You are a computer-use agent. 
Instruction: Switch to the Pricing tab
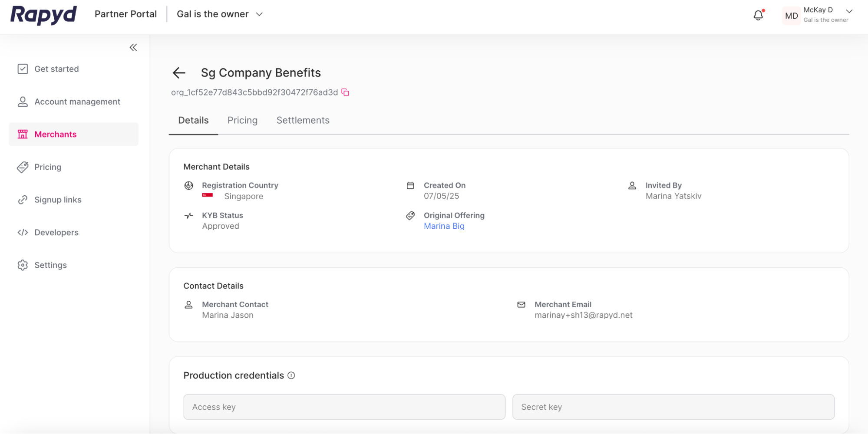(242, 120)
